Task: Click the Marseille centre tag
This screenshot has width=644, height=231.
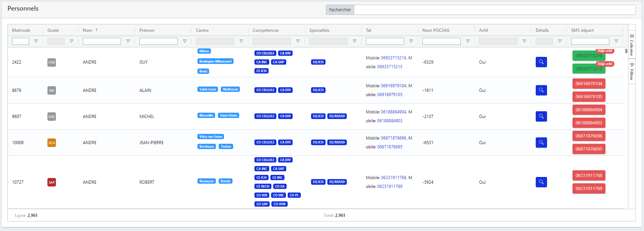Action: [x=206, y=115]
